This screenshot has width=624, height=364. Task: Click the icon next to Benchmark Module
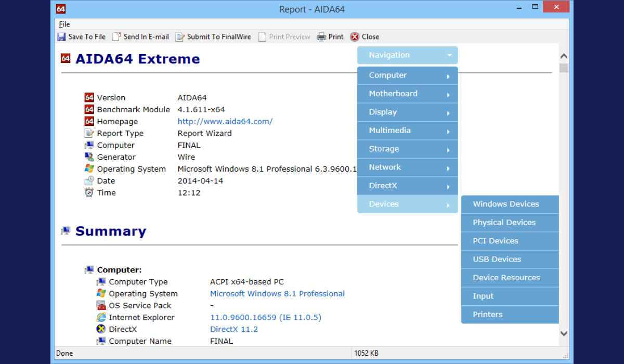point(89,109)
